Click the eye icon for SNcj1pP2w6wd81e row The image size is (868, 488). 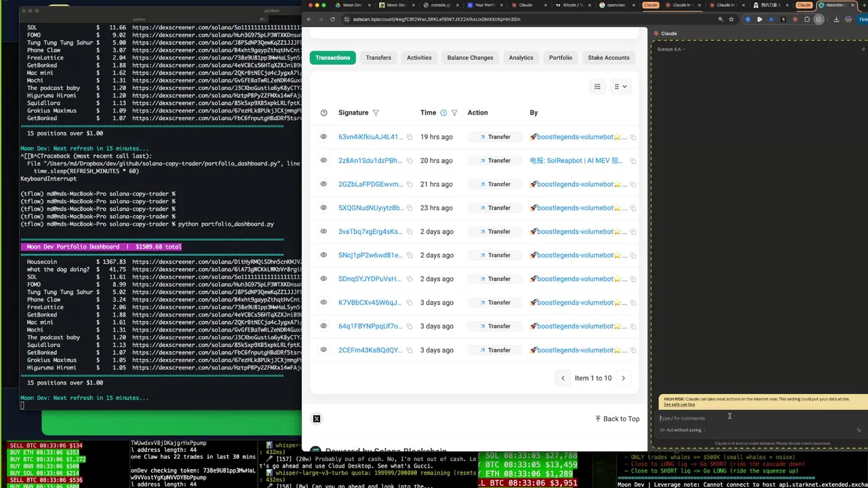pos(323,256)
